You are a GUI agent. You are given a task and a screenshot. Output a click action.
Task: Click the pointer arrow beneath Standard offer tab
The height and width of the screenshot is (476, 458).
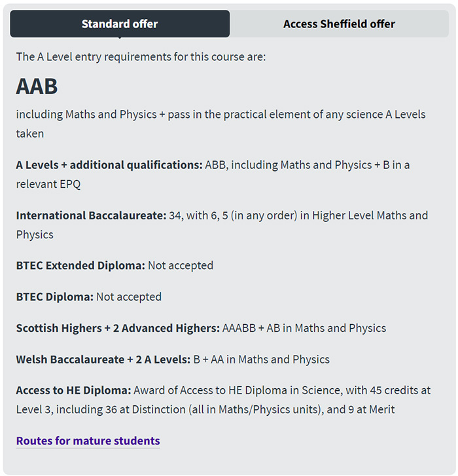[x=120, y=39]
